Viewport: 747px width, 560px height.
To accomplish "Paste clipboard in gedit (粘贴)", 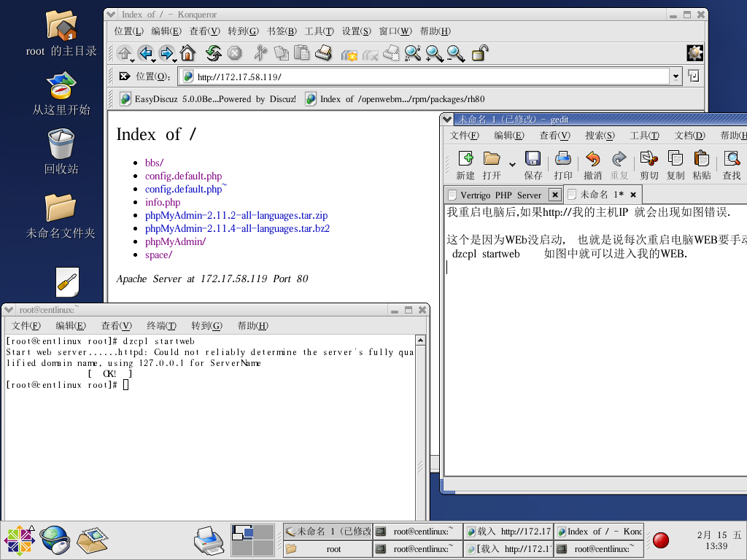I will tap(702, 166).
